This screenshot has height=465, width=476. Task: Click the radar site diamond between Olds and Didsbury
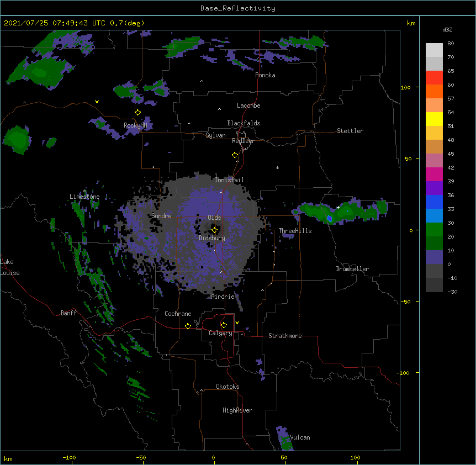click(x=214, y=230)
